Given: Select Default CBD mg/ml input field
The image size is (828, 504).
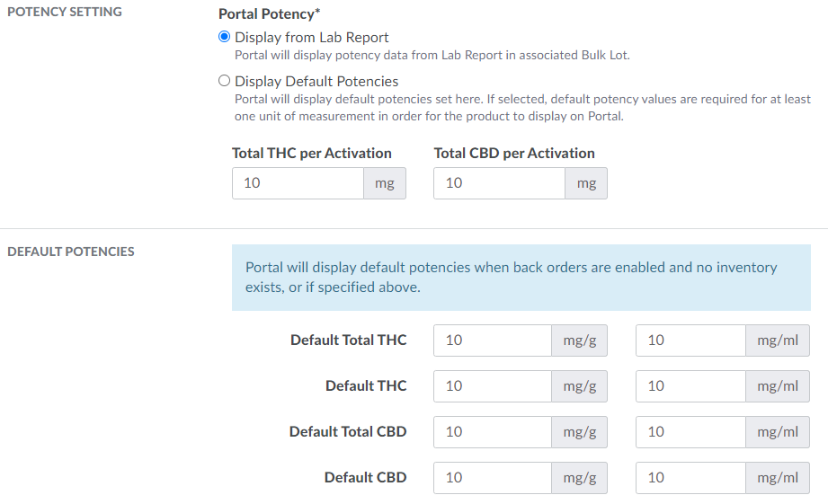Looking at the screenshot, I should 690,478.
